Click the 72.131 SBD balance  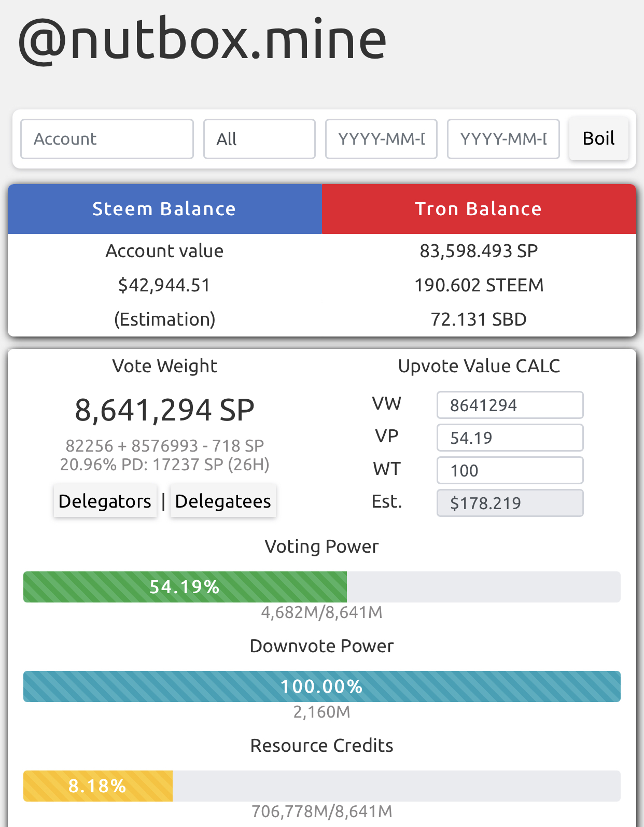[479, 319]
